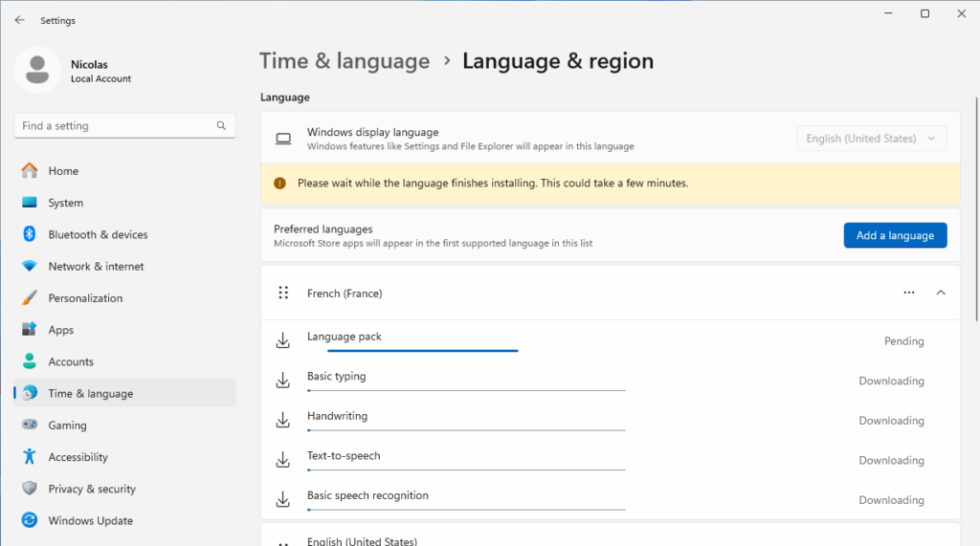Image resolution: width=980 pixels, height=546 pixels.
Task: Click the Privacy shield icon
Action: coord(30,489)
